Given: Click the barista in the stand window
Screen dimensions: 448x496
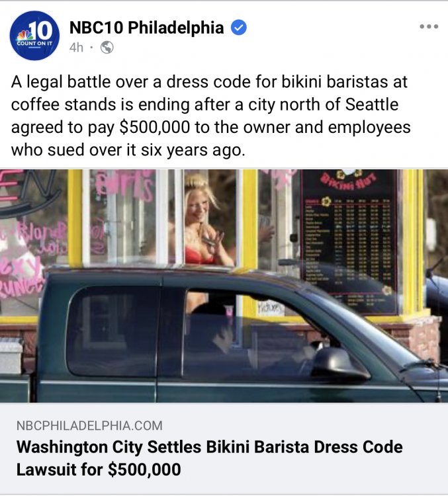Looking at the screenshot, I should pos(201,222).
